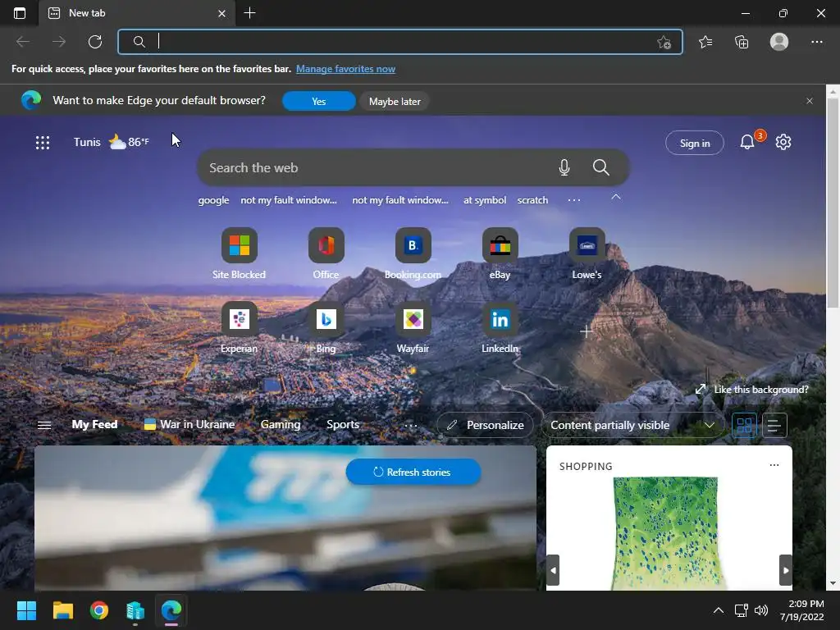Click Yes to set default browser
Screen dimensions: 840x630
[319, 101]
